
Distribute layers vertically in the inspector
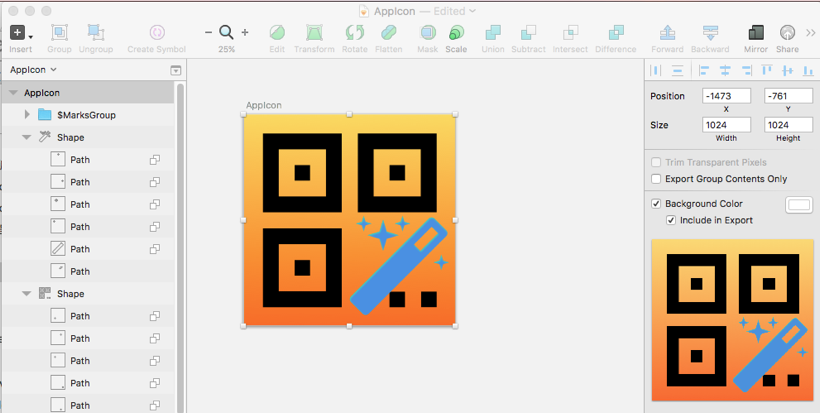pos(677,71)
